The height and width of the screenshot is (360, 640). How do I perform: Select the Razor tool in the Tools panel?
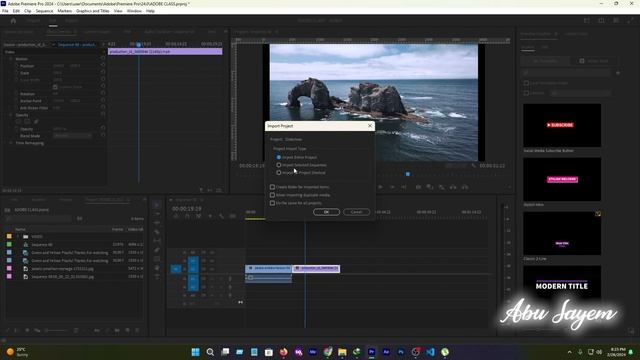pos(157,232)
